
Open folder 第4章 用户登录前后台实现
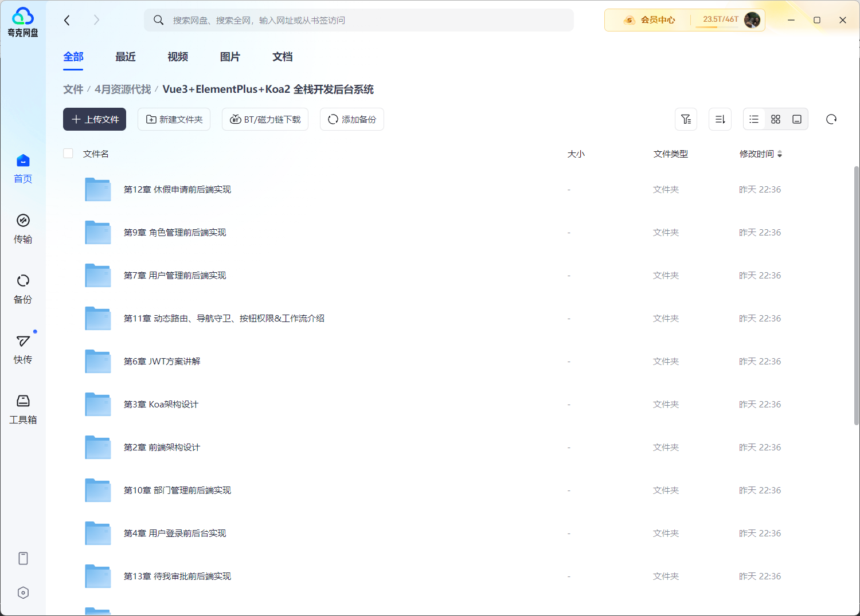click(175, 533)
